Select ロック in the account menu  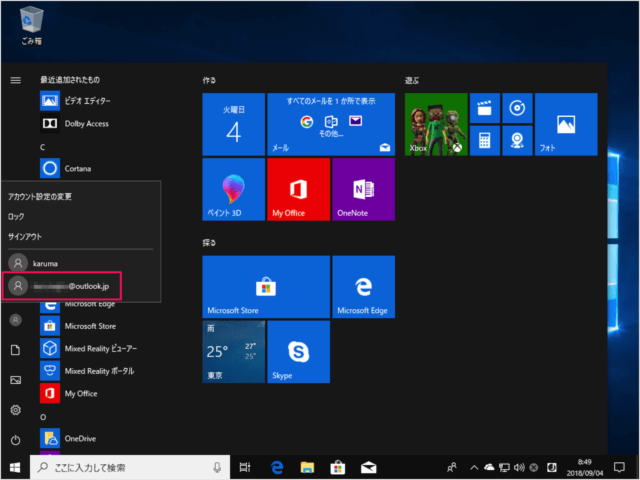(16, 216)
